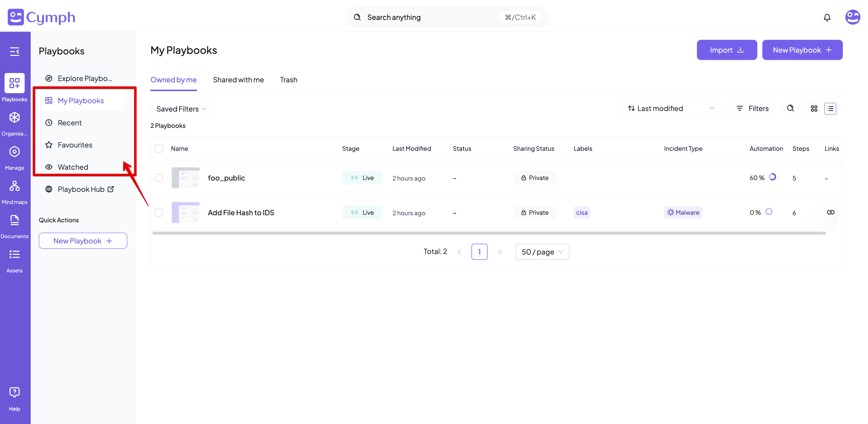
Task: Open notifications bell
Action: pos(827,18)
